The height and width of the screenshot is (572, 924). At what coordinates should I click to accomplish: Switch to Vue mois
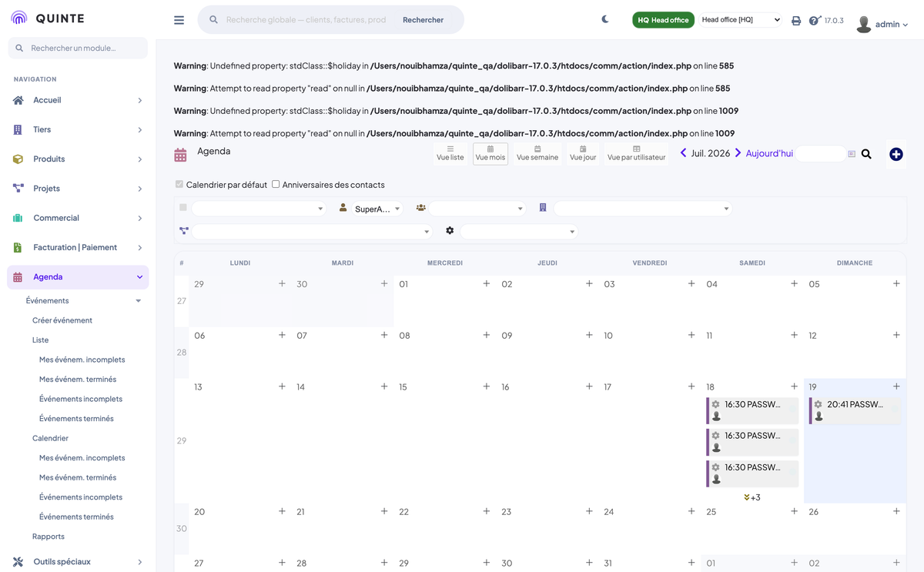[490, 154]
